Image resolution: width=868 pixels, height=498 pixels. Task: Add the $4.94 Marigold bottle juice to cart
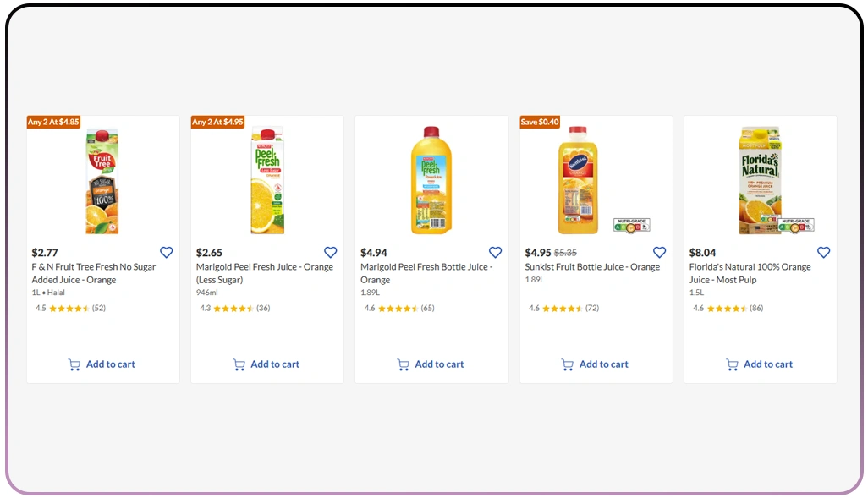431,364
